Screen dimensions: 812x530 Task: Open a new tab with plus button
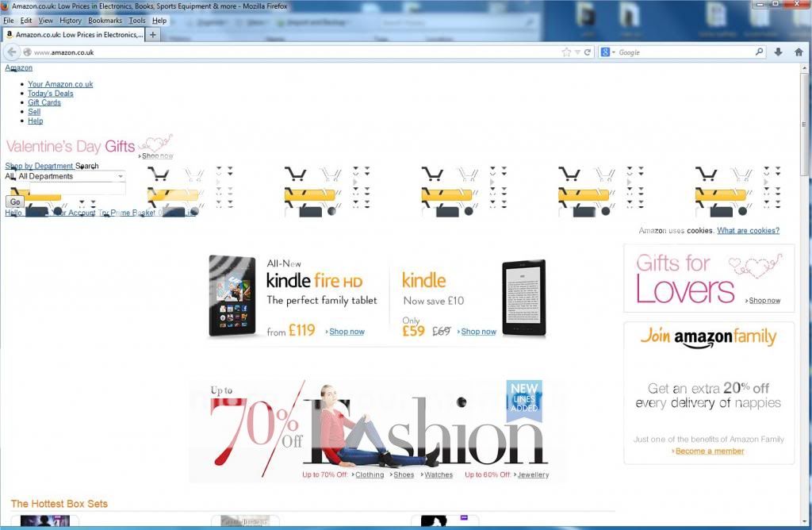point(153,35)
